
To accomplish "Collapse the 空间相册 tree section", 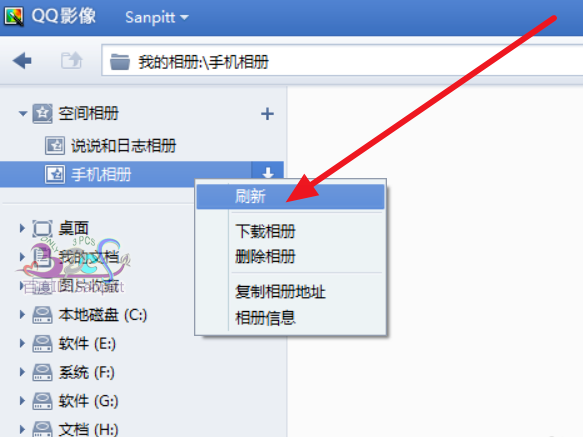I will coord(23,113).
